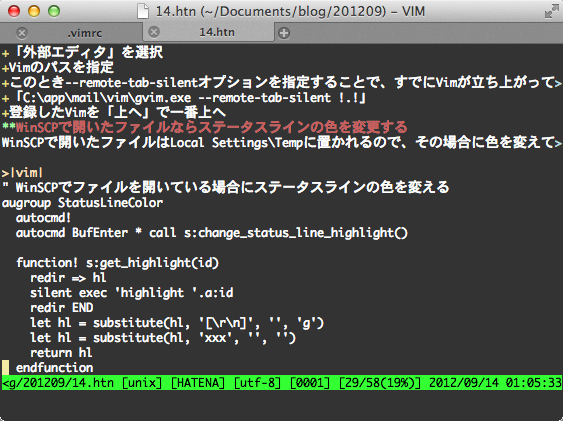Click the 'redir END' line
The height and width of the screenshot is (421, 563).
pos(61,308)
